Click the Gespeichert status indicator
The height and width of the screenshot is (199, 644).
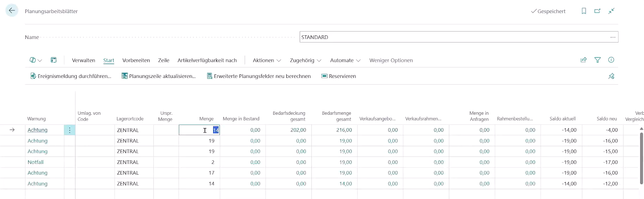548,11
